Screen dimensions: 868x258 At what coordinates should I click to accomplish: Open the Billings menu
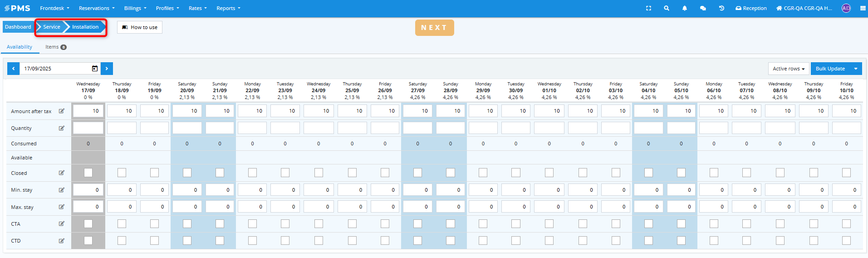(x=135, y=8)
